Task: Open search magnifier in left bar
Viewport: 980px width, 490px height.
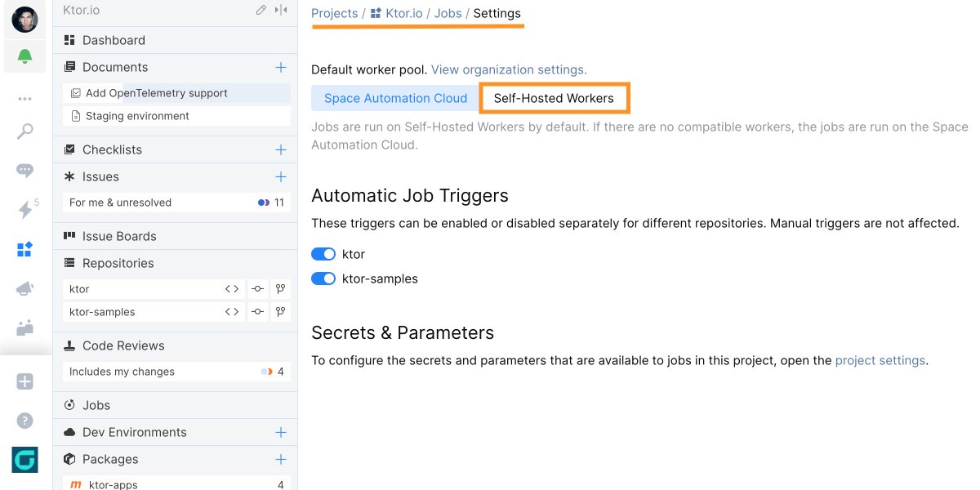Action: point(25,132)
